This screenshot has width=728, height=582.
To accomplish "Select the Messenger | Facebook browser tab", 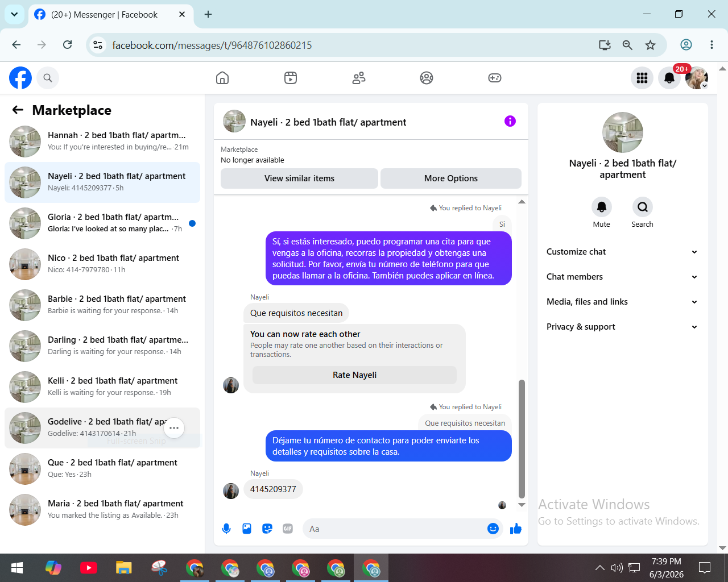I will tap(110, 14).
